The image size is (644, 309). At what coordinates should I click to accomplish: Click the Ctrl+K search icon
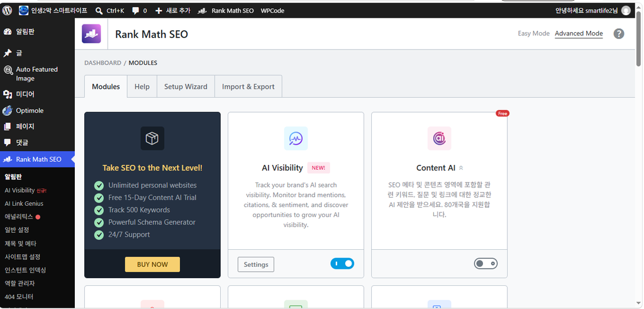pos(99,11)
